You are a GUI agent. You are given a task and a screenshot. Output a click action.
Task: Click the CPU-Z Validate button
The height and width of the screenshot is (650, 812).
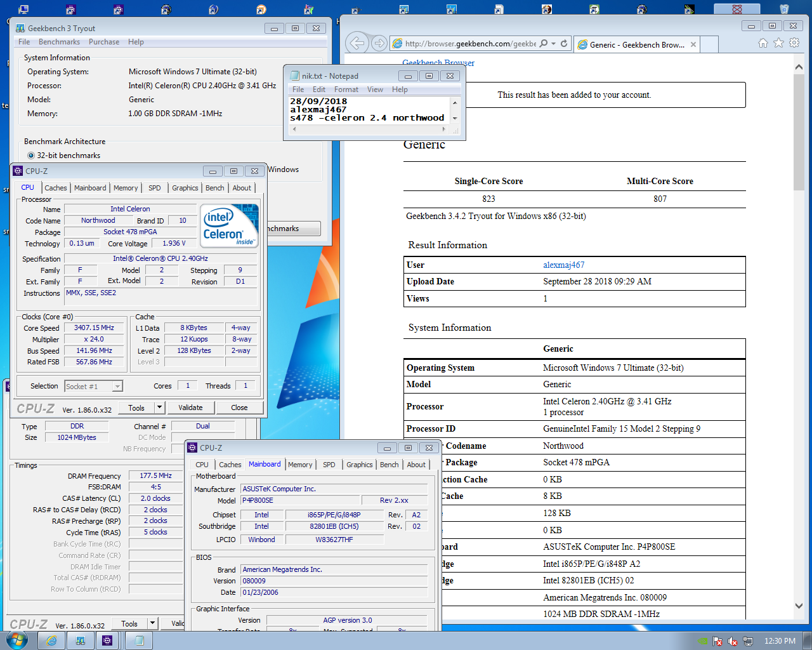[x=190, y=408]
